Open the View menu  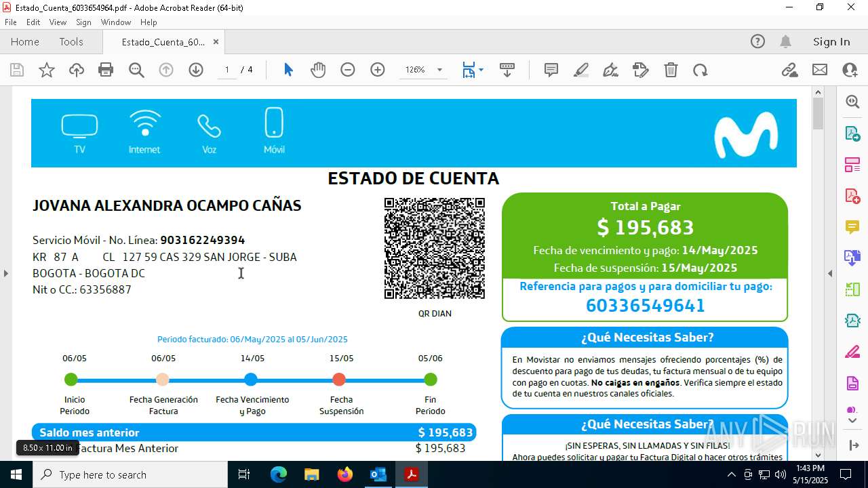click(x=58, y=22)
